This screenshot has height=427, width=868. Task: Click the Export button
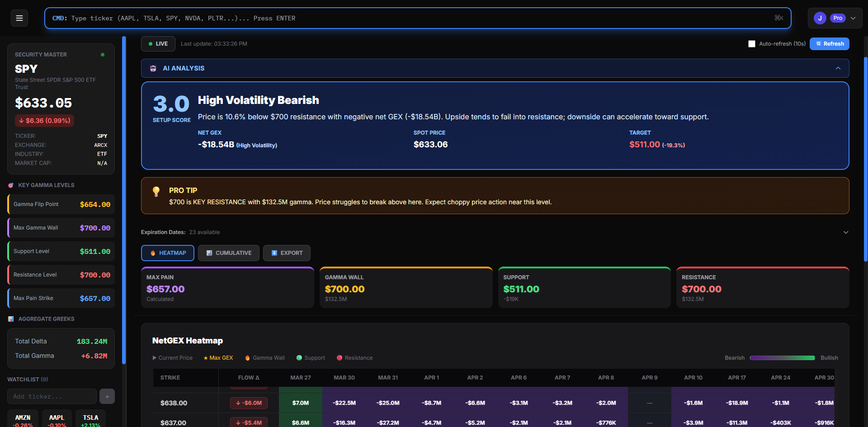point(287,253)
